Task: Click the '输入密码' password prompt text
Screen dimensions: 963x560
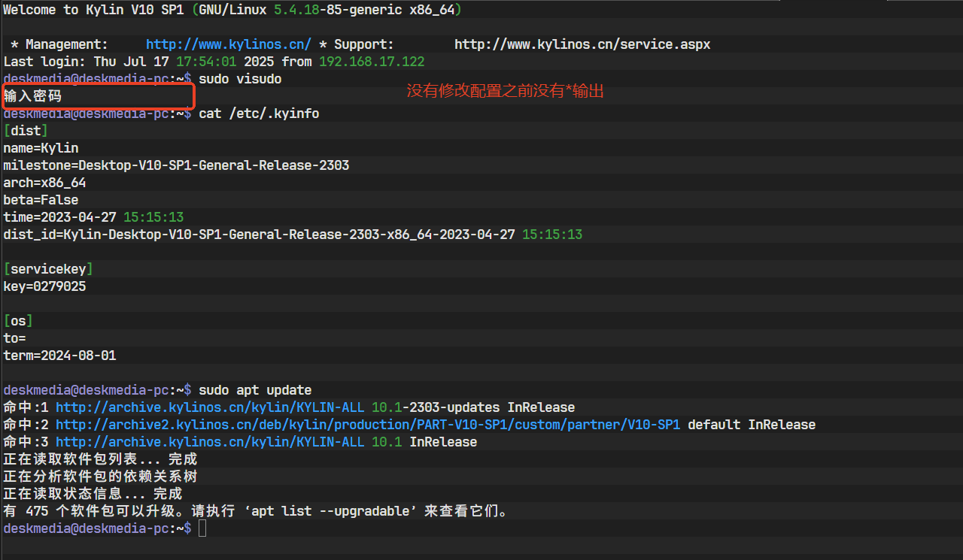Action: 32,96
